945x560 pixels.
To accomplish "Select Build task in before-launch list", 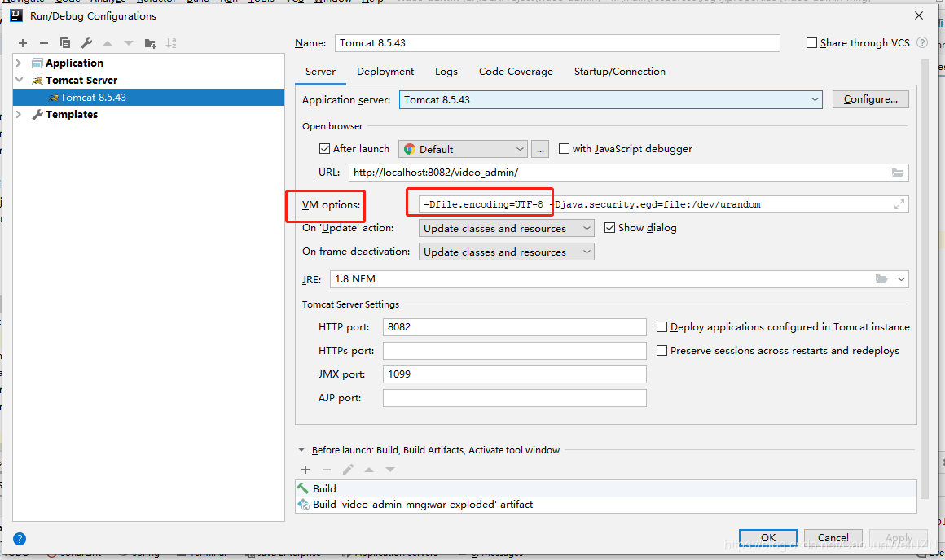I will pos(605,488).
